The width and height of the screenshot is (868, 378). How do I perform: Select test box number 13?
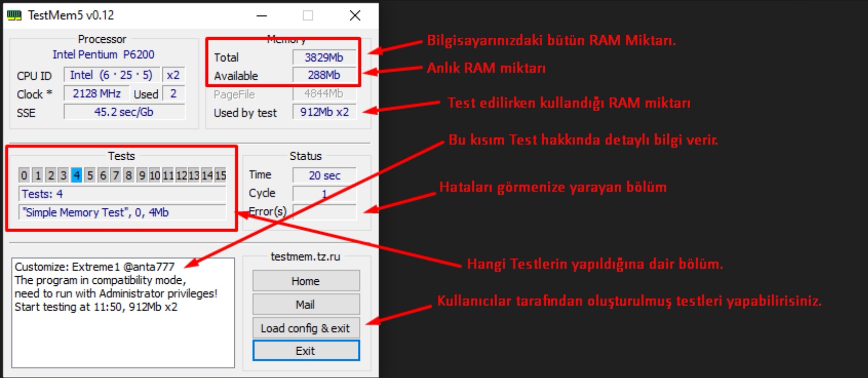[x=194, y=175]
